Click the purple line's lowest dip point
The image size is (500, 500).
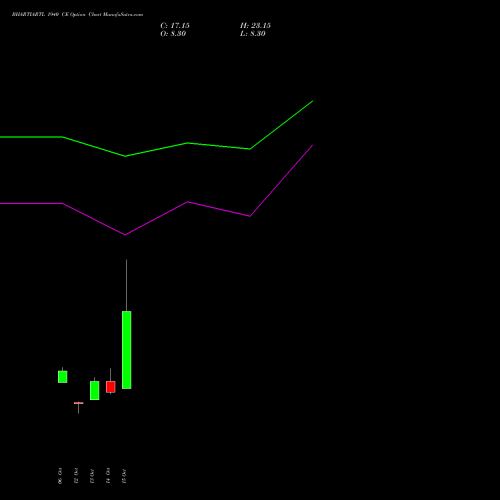pos(125,235)
